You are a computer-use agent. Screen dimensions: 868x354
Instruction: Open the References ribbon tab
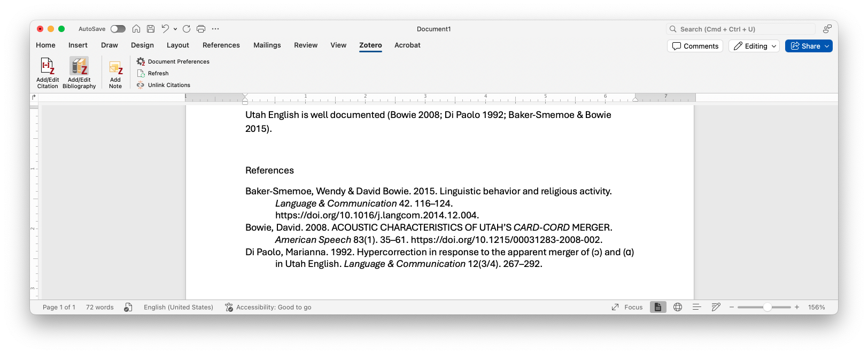pyautogui.click(x=221, y=45)
